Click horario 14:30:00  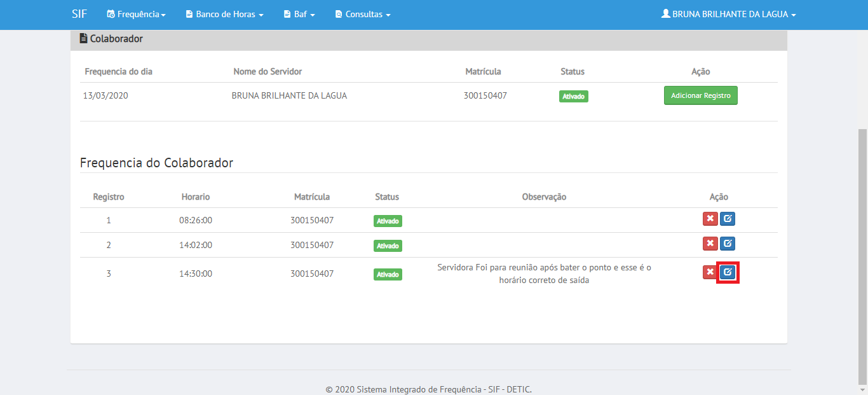click(x=196, y=274)
